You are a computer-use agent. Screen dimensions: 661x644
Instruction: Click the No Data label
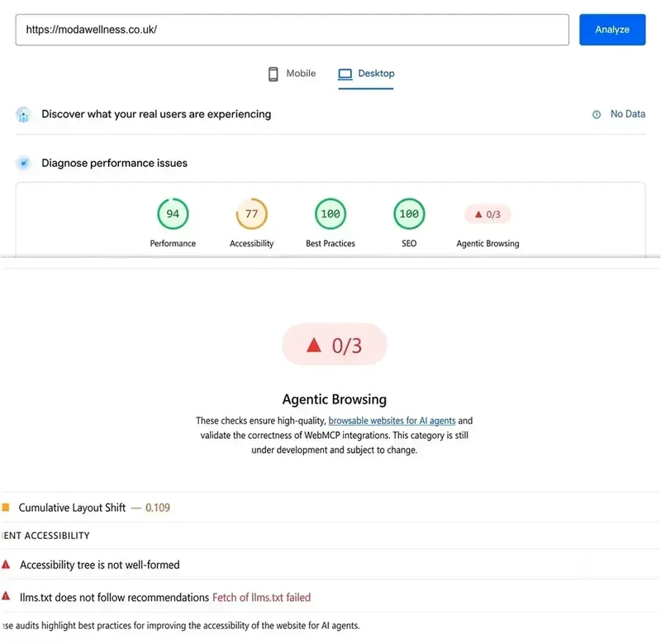[x=628, y=114]
